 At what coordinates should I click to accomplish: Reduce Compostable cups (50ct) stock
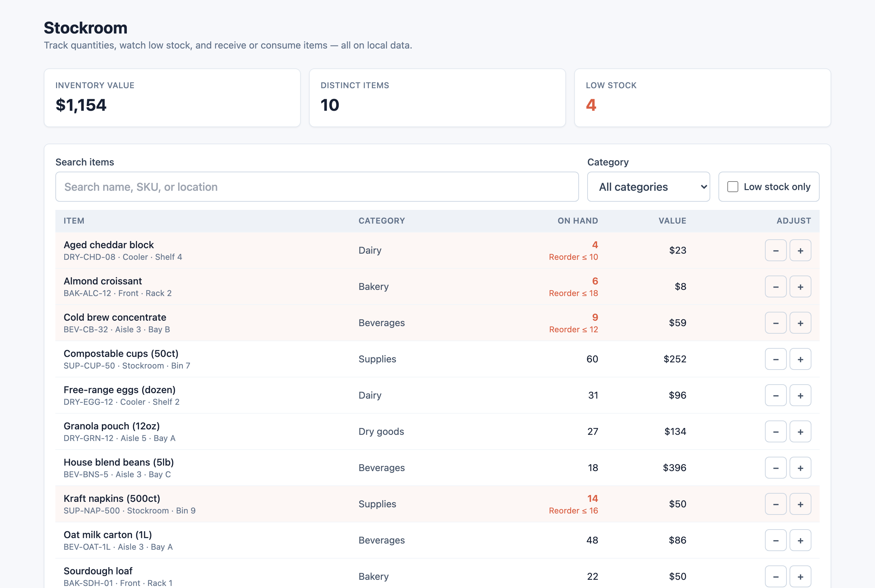[775, 359]
